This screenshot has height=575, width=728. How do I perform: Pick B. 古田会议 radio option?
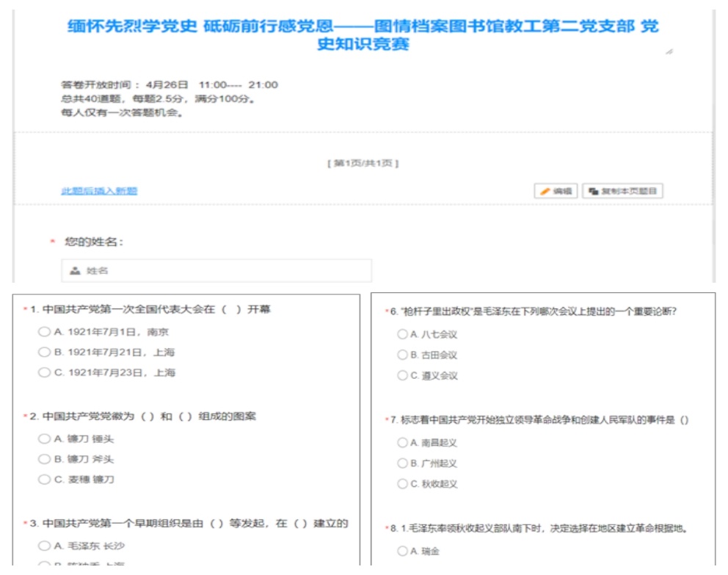[402, 355]
